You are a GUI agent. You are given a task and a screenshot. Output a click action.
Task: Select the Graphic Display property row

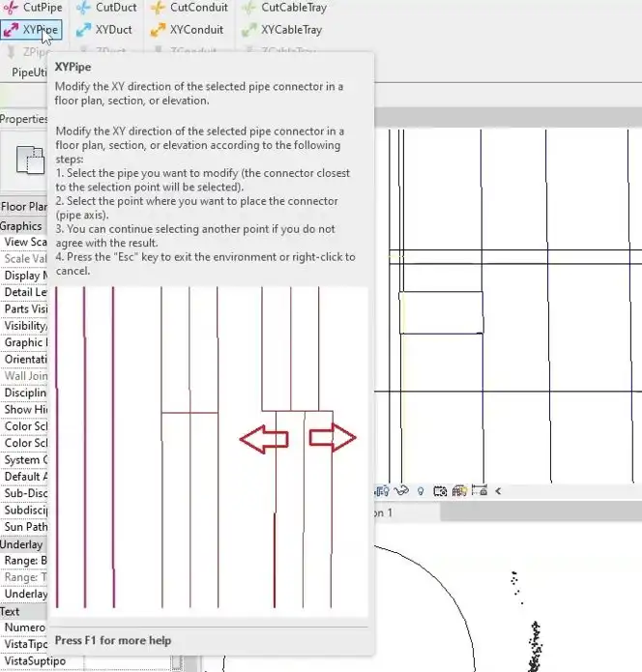(x=23, y=342)
